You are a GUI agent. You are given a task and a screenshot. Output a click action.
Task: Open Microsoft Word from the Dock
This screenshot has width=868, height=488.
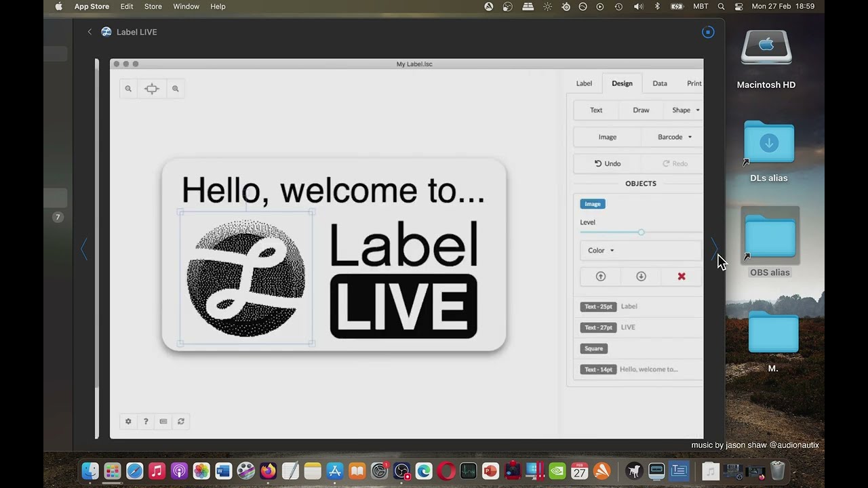coord(224,470)
